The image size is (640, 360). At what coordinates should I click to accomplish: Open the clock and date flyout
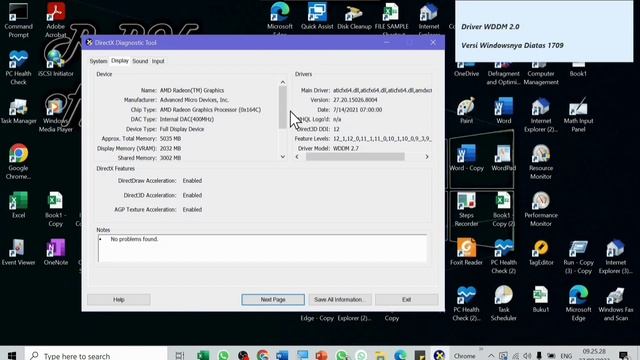point(594,354)
